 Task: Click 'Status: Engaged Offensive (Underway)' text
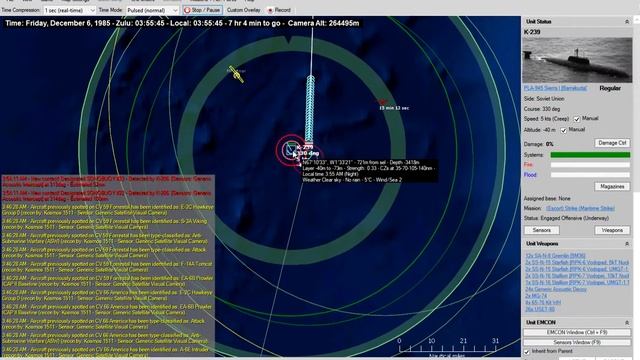click(x=566, y=218)
